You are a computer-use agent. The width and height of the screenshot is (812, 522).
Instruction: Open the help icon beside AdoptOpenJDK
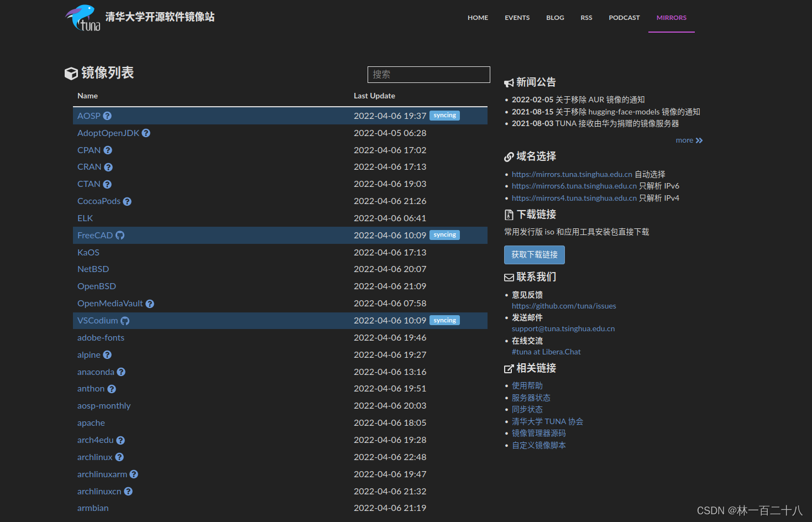pyautogui.click(x=146, y=133)
